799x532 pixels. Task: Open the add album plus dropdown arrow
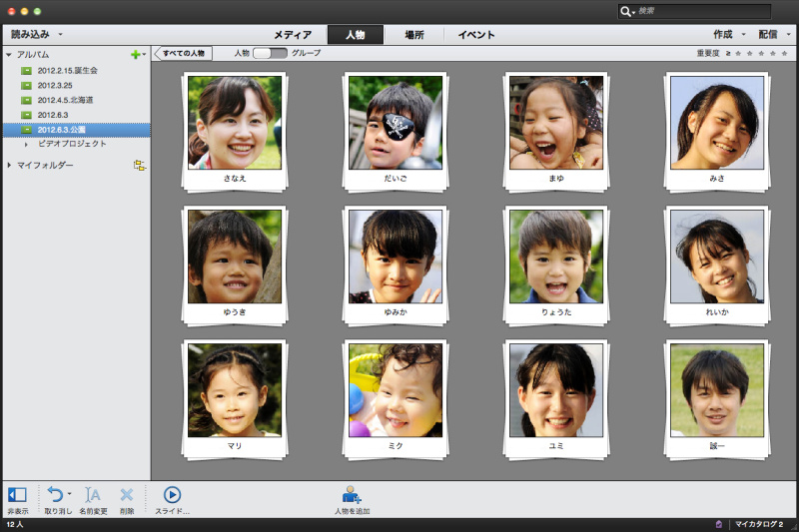point(144,55)
